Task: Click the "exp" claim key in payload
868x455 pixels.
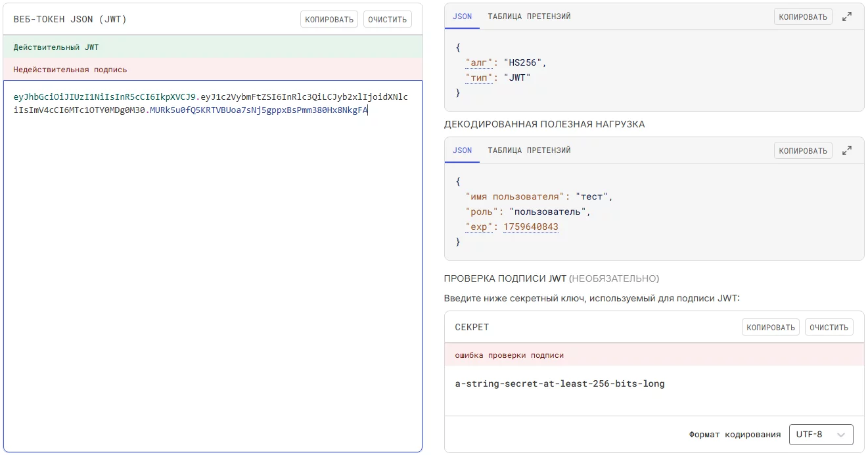Action: [x=479, y=227]
